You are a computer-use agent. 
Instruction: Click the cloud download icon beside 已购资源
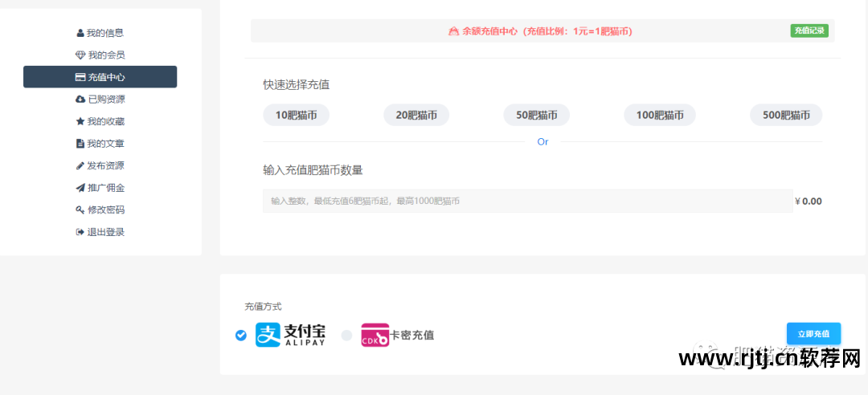click(80, 100)
